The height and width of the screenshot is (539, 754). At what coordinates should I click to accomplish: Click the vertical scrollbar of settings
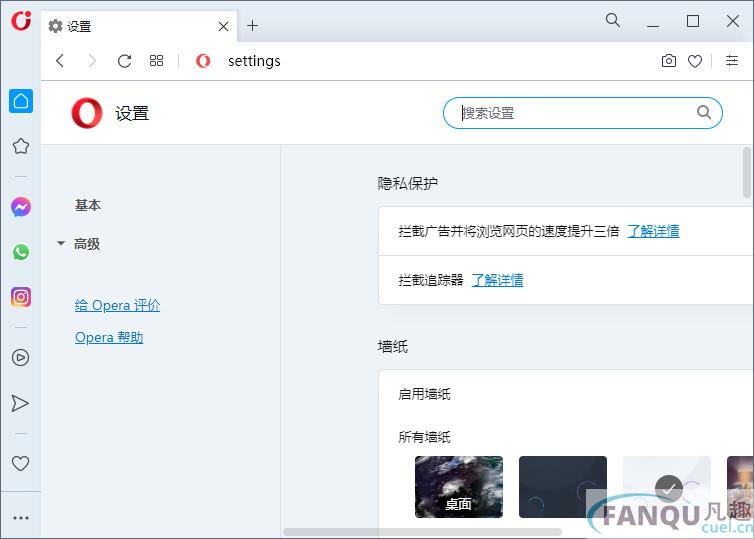tap(747, 173)
